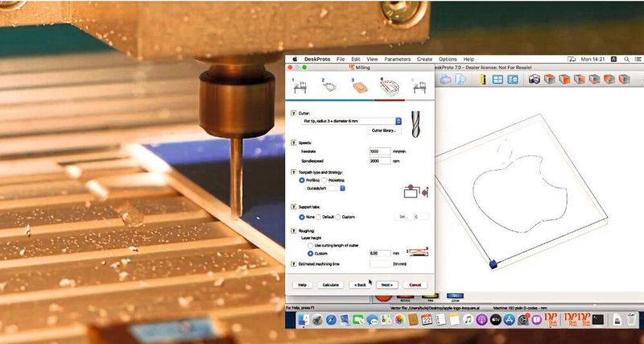Open Music from the Dock
The width and height of the screenshot is (644, 344).
(x=468, y=320)
